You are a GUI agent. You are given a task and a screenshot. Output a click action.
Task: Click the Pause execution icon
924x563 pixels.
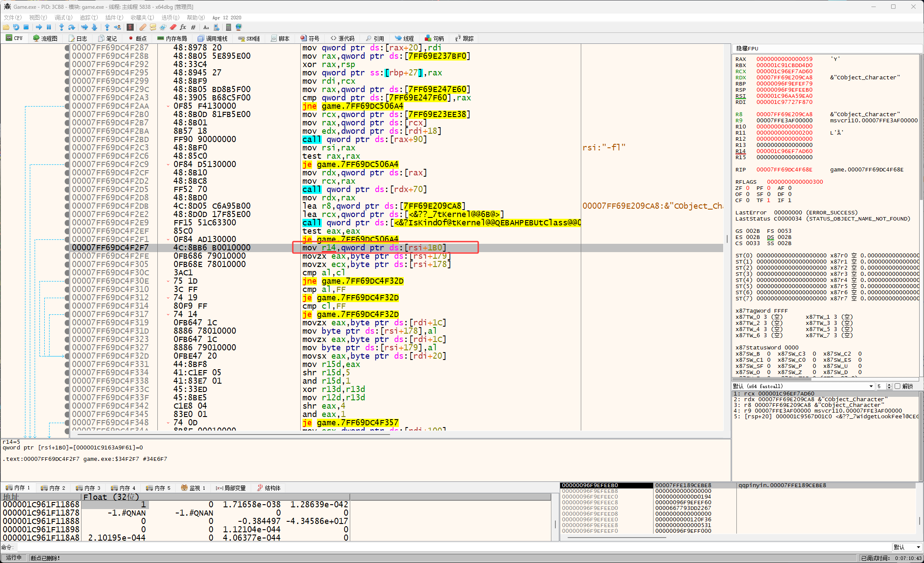(49, 27)
